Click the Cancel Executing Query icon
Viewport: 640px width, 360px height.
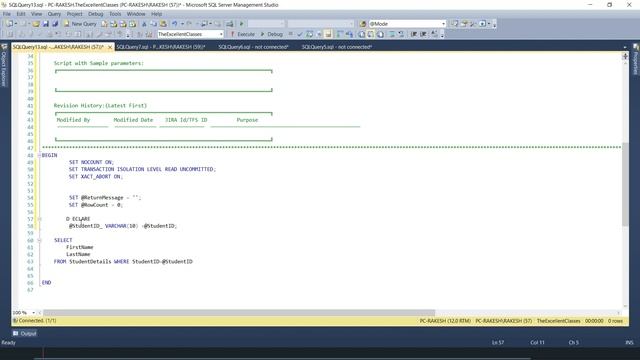click(x=291, y=34)
